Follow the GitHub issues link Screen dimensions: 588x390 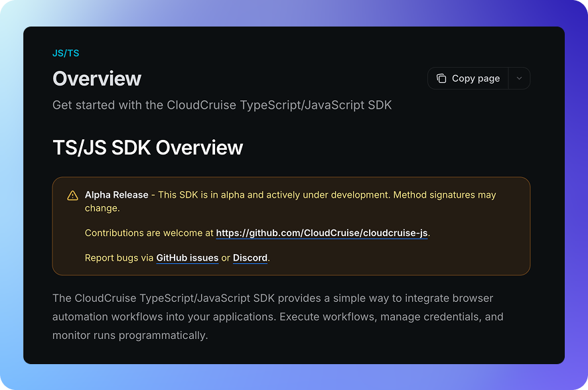187,258
